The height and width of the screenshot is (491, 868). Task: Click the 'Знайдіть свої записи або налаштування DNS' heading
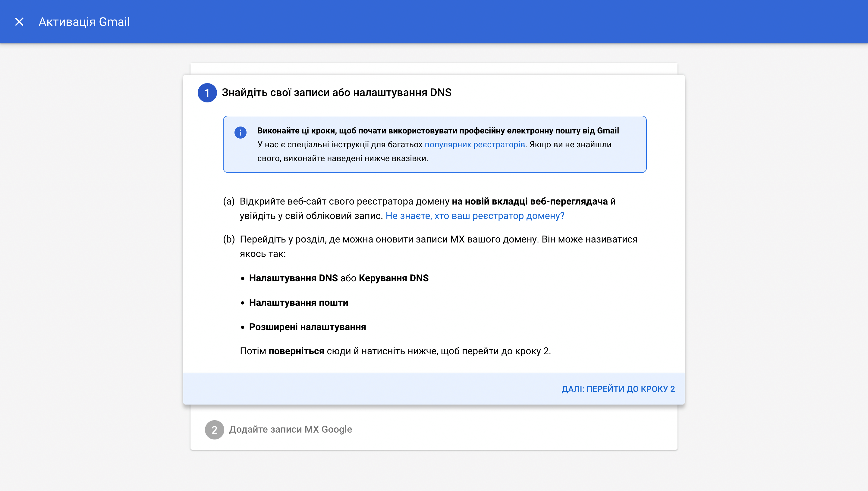(336, 92)
